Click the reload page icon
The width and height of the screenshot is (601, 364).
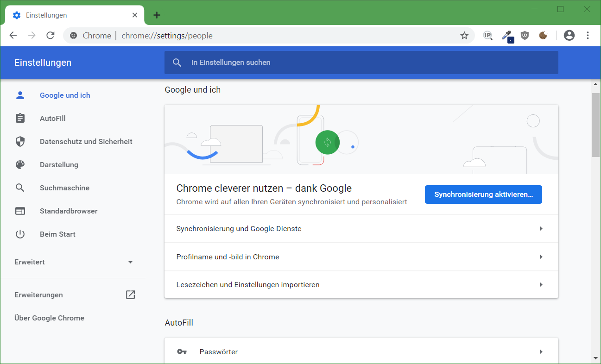(x=51, y=36)
